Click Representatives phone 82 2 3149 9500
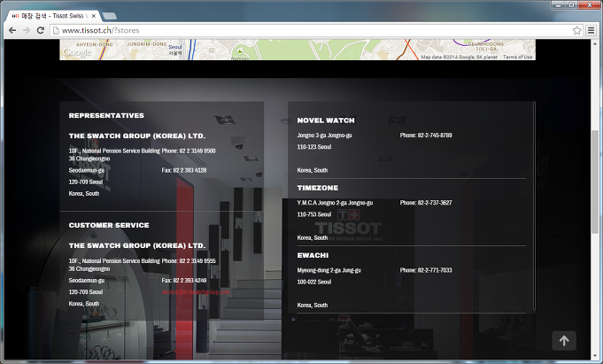 pyautogui.click(x=189, y=151)
